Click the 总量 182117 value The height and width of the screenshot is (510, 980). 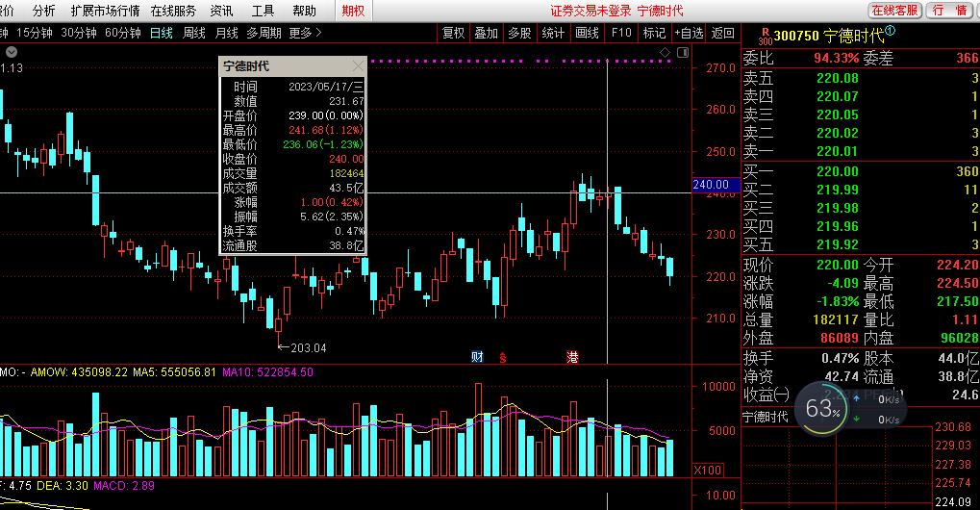[836, 319]
